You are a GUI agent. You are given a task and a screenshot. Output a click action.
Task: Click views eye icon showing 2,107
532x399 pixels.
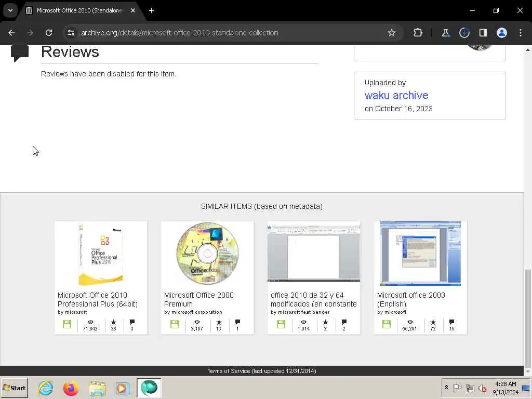[197, 322]
